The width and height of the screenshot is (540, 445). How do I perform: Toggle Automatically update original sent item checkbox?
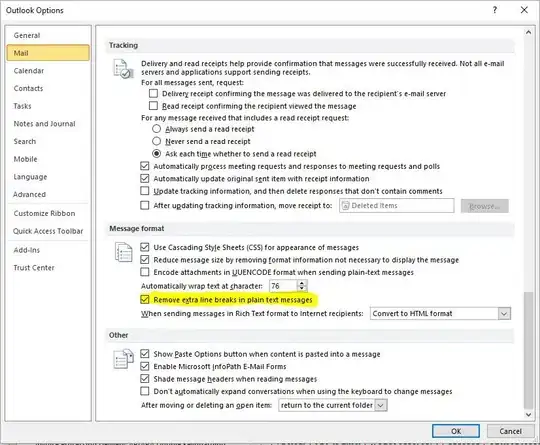[145, 178]
